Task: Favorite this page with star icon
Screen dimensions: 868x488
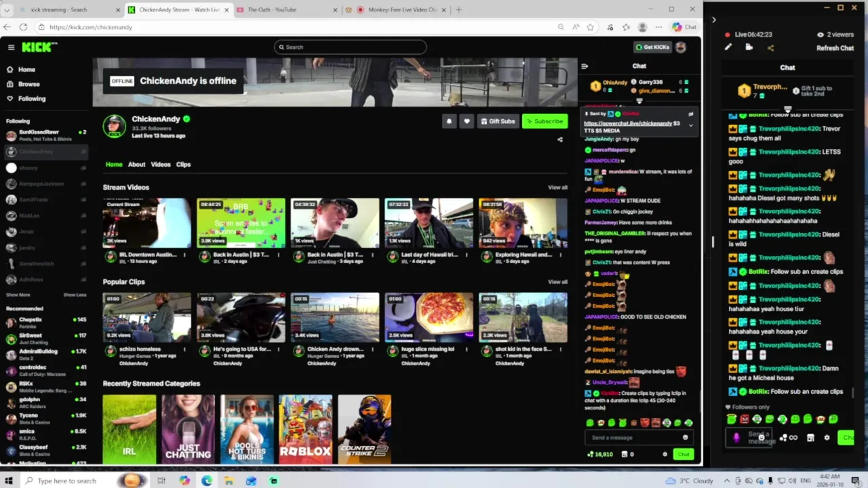Action: (591, 27)
